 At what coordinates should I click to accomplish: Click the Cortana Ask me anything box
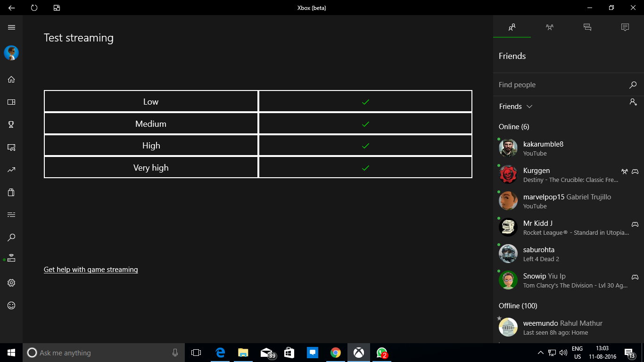[103, 353]
